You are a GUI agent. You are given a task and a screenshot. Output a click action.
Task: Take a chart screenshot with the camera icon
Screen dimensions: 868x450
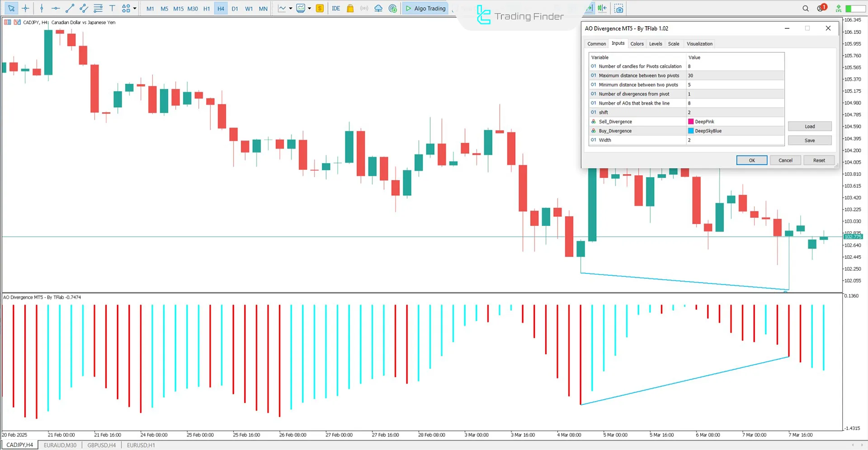click(x=618, y=8)
